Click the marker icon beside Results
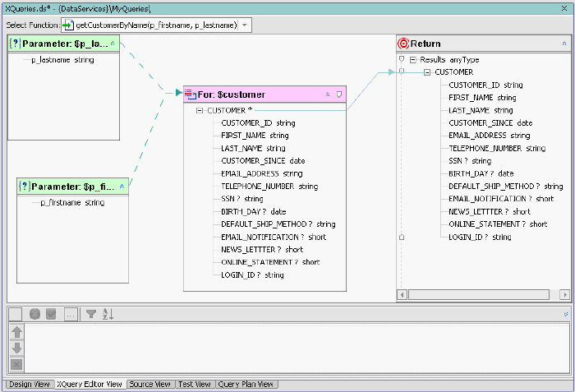This screenshot has height=392, width=575. [402, 59]
